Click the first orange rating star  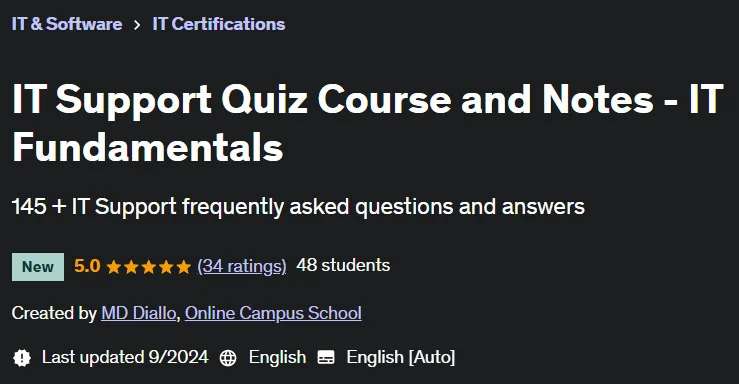114,267
